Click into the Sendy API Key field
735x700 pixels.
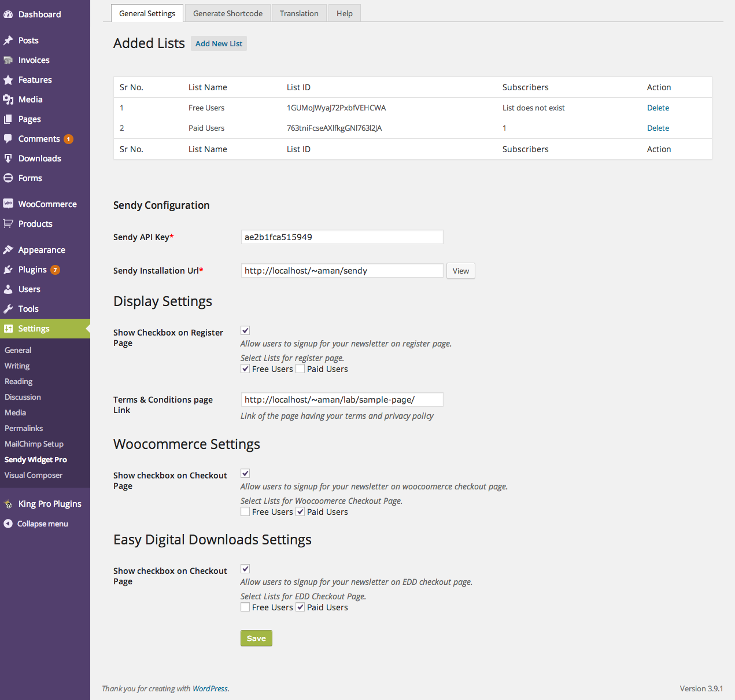tap(342, 237)
